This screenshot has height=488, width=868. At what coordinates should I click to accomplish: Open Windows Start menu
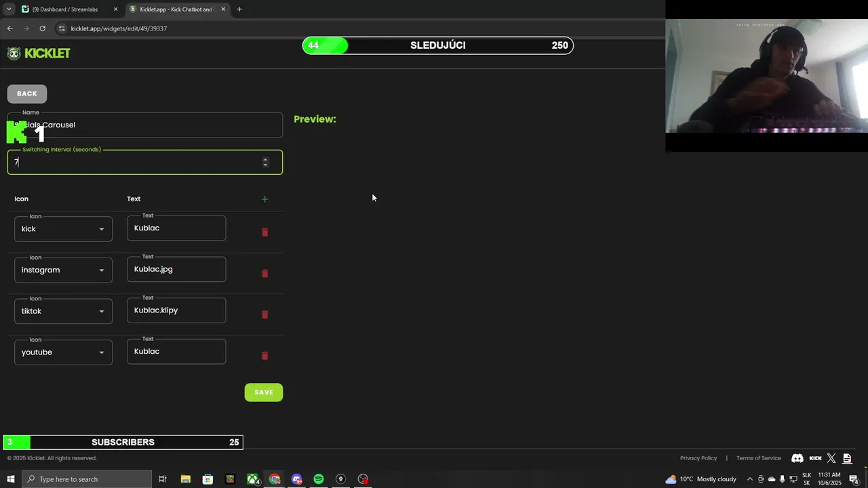[11, 479]
